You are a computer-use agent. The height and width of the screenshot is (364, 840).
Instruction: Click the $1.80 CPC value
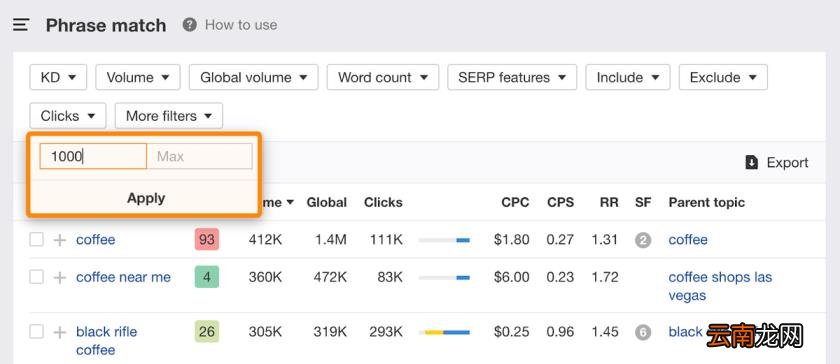tap(512, 240)
